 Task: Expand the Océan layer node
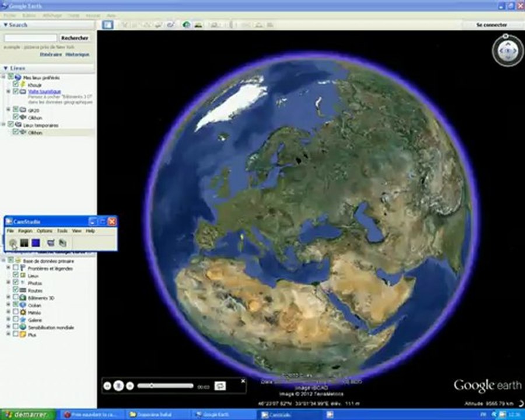[x=8, y=304]
